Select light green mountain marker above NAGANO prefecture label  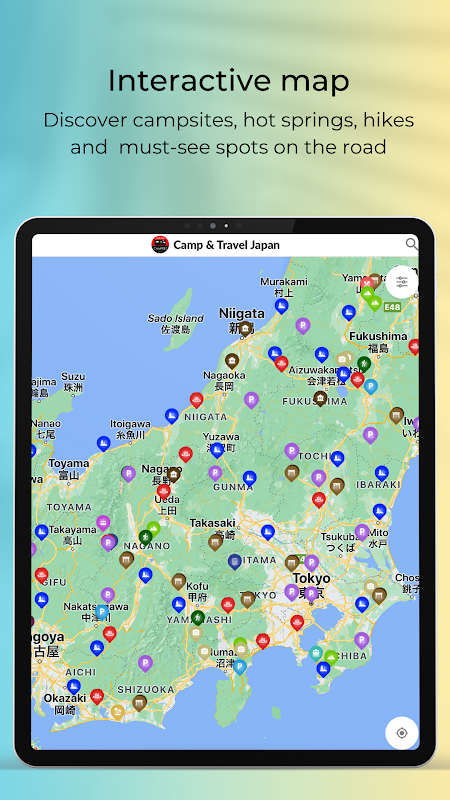click(x=154, y=529)
